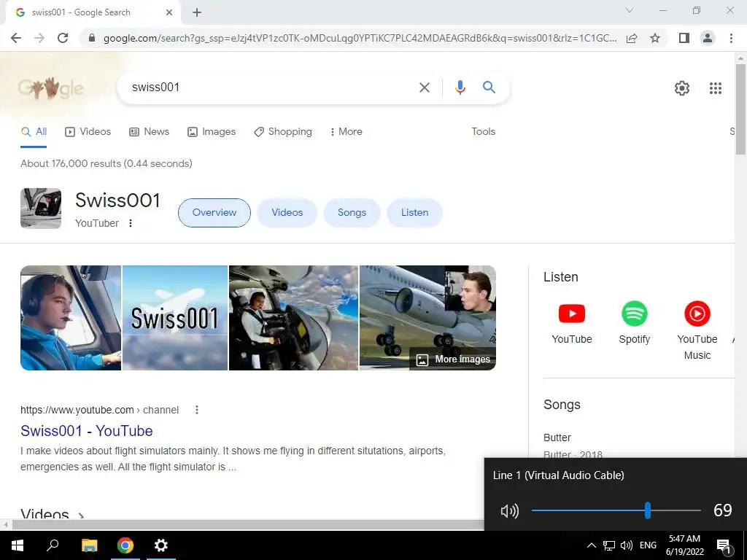Open the cockpit fisheye image
The height and width of the screenshot is (560, 747).
pyautogui.click(x=293, y=318)
